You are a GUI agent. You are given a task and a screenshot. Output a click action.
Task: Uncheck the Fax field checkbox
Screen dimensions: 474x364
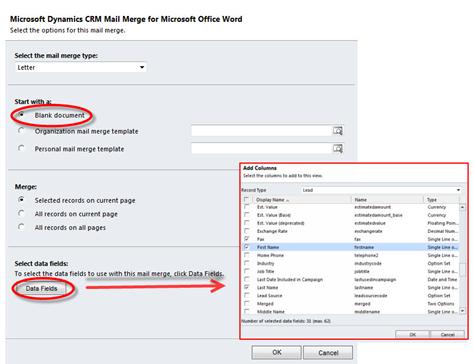click(x=247, y=239)
